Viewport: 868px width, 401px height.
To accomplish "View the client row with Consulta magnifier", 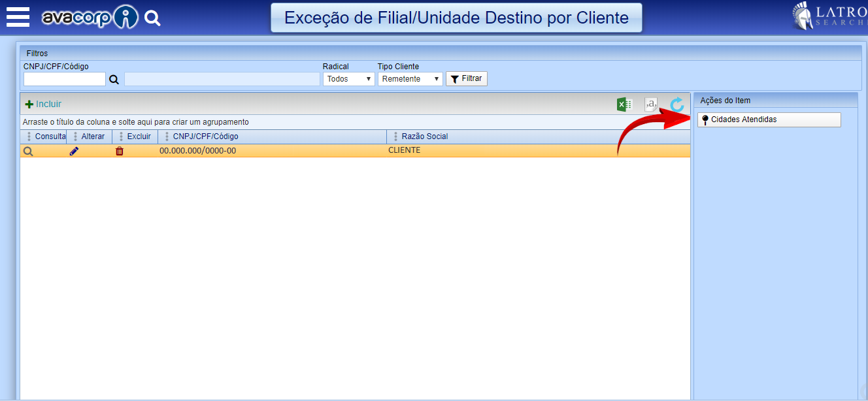I will pyautogui.click(x=28, y=151).
